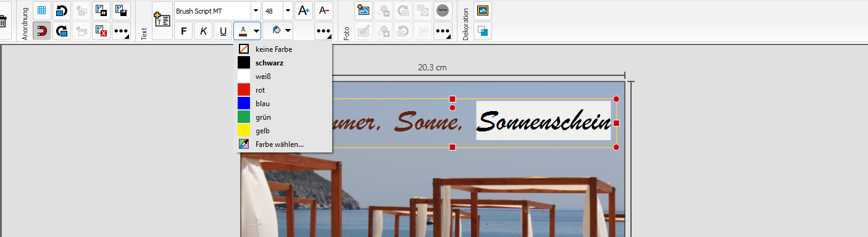
Task: Choose 'grün' from the color list
Action: pyautogui.click(x=283, y=117)
